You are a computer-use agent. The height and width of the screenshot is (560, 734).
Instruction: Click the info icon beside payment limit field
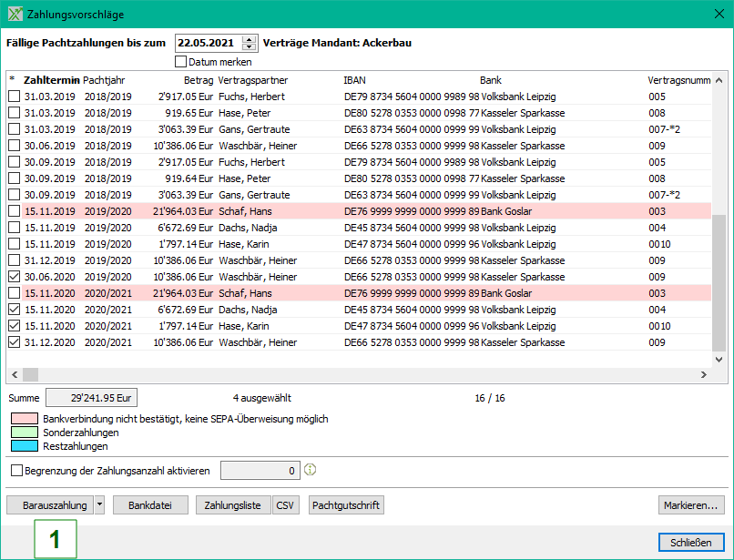[x=310, y=471]
